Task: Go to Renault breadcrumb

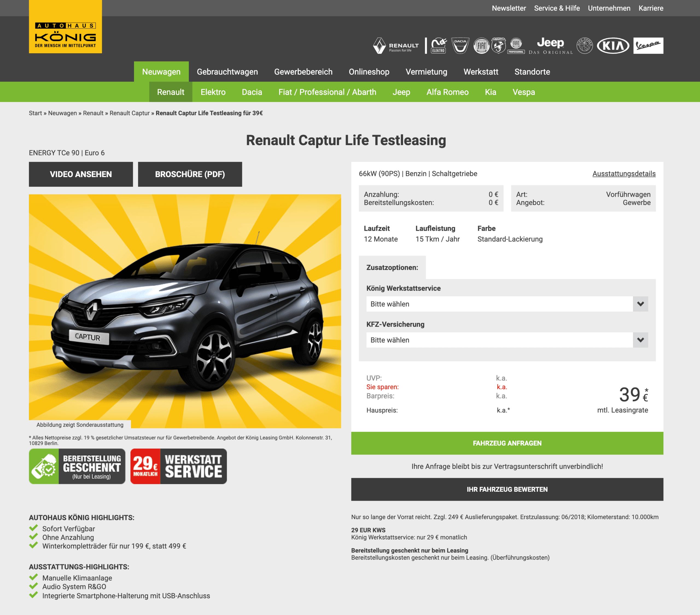Action: click(93, 113)
